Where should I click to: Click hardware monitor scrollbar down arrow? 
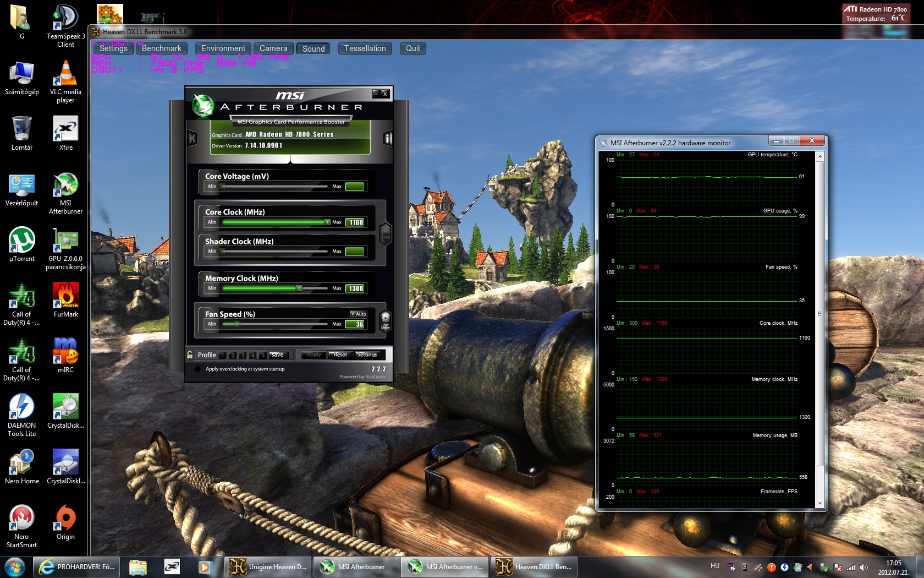(x=820, y=503)
